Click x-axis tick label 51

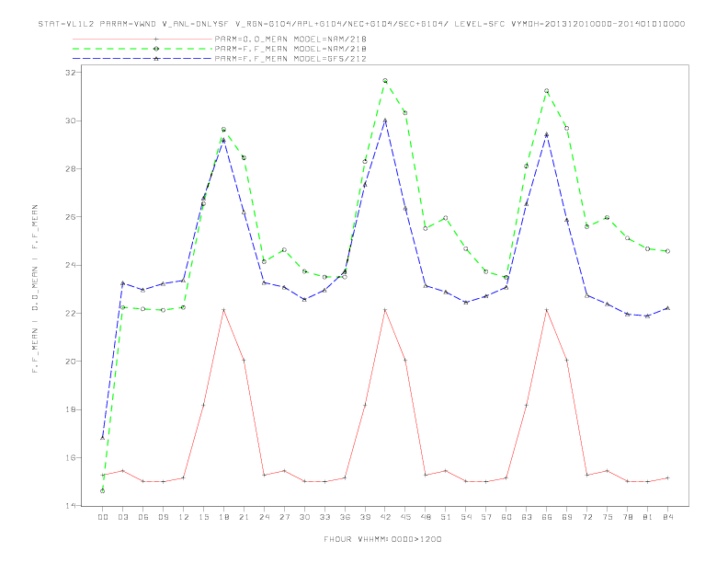[446, 517]
